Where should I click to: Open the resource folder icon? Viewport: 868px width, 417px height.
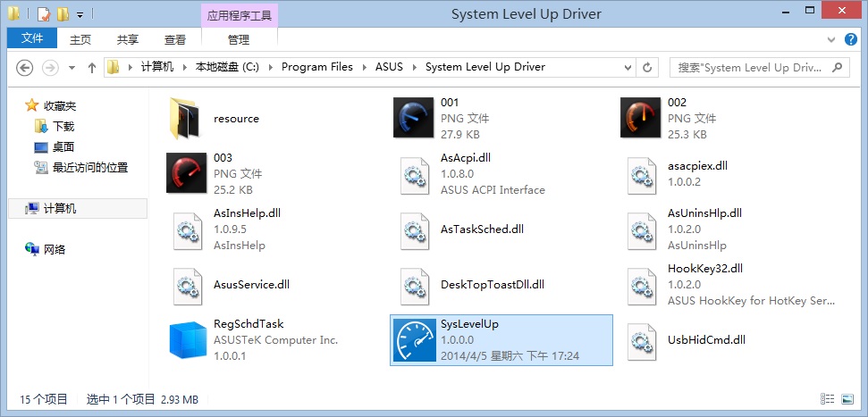tap(184, 119)
